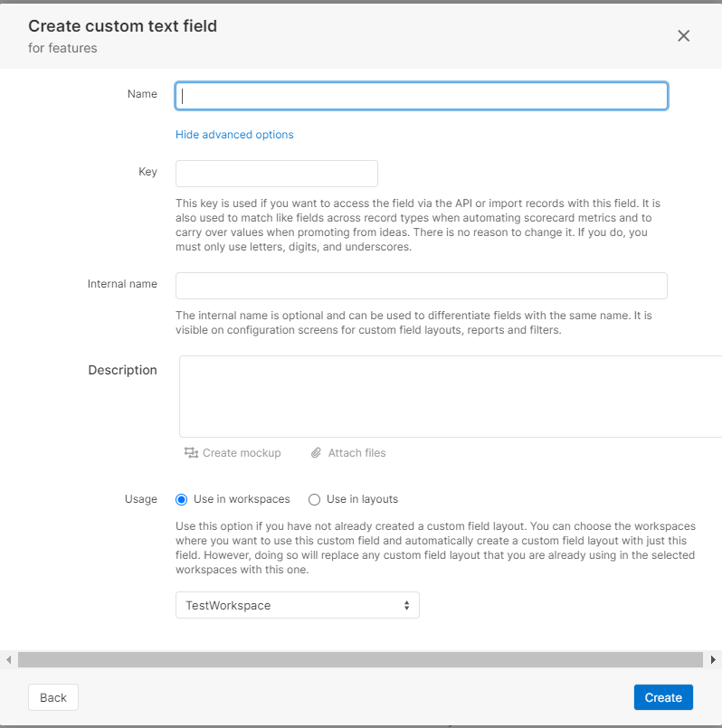This screenshot has height=728, width=722.
Task: Click the horizontal scrollbar right arrow
Action: point(713,659)
